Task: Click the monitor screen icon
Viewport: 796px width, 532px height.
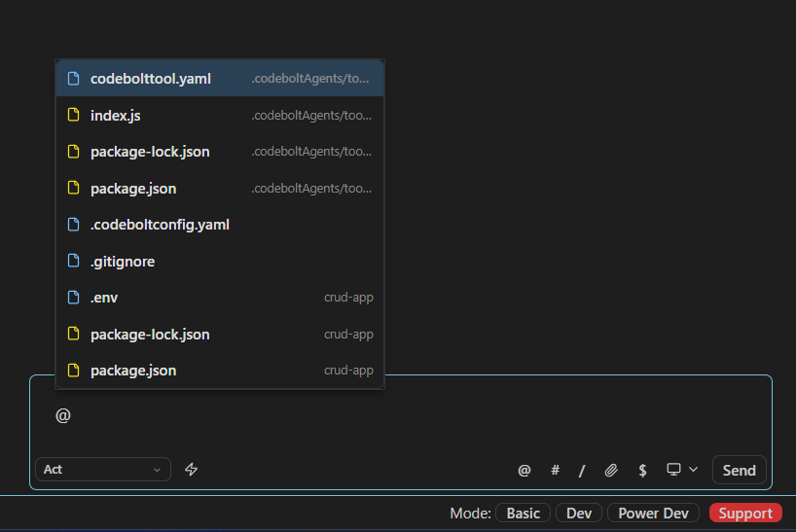Action: pos(673,469)
